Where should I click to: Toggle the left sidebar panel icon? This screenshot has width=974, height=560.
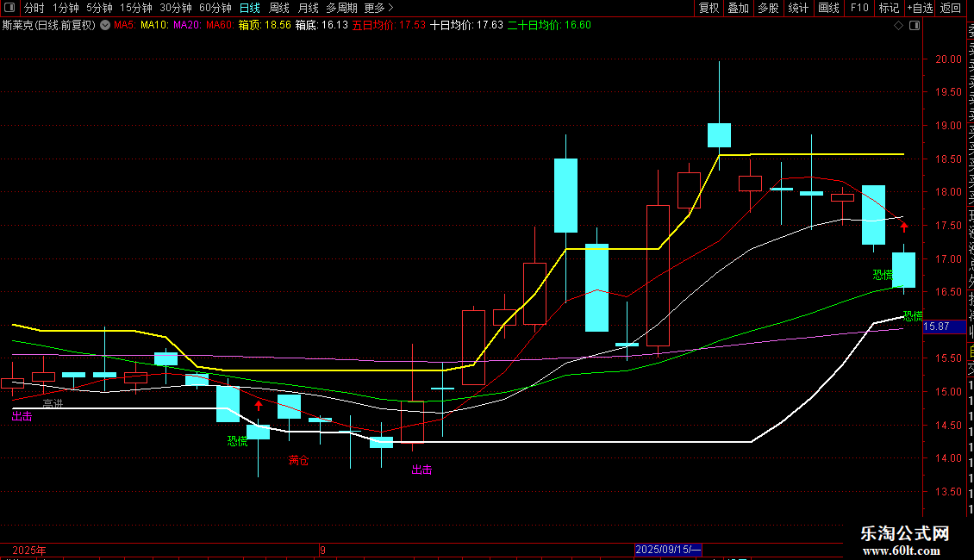coord(9,8)
